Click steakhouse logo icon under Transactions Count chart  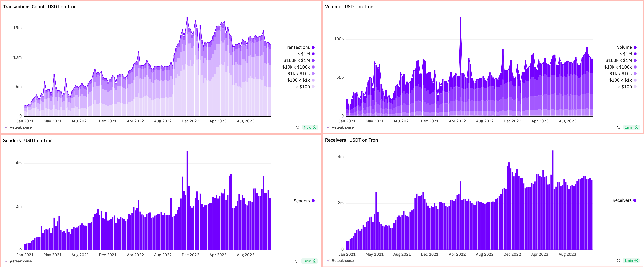[x=6, y=127]
